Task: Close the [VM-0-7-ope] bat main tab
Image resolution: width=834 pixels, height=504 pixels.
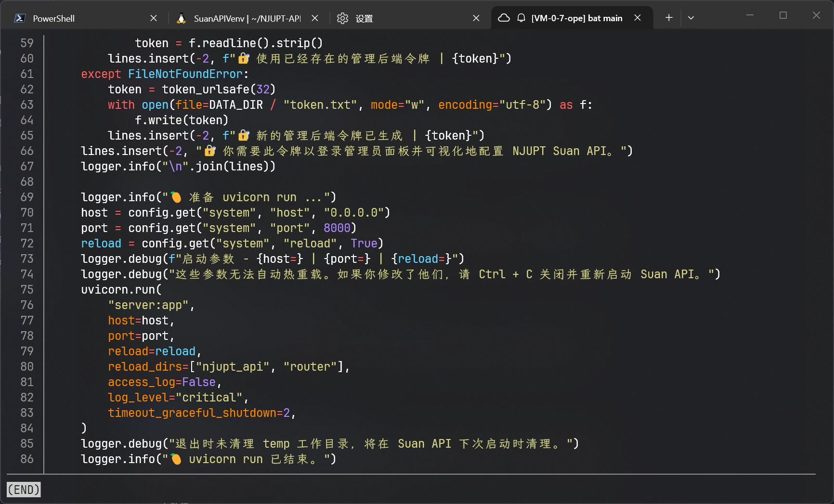Action: tap(638, 18)
